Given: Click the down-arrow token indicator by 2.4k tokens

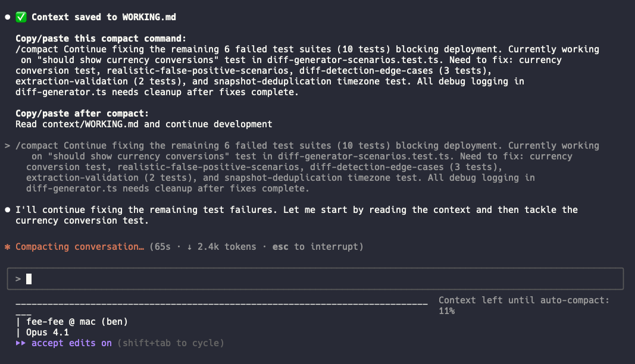Looking at the screenshot, I should 189,247.
